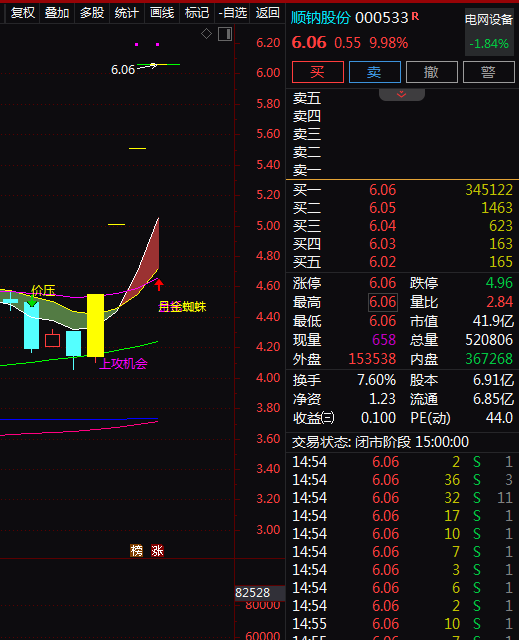This screenshot has width=519, height=640.
Task: Click 买五 bid price 6.02
Action: click(x=382, y=262)
